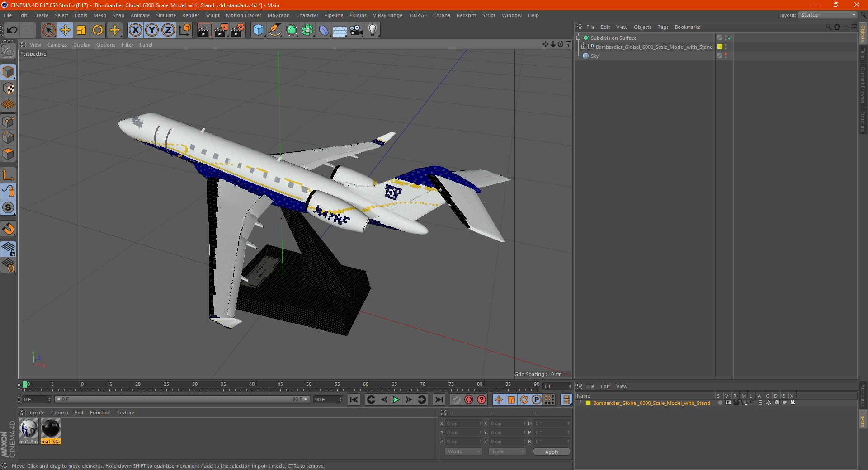Toggle visibility dots for Sky object
868x470 pixels.
point(726,56)
